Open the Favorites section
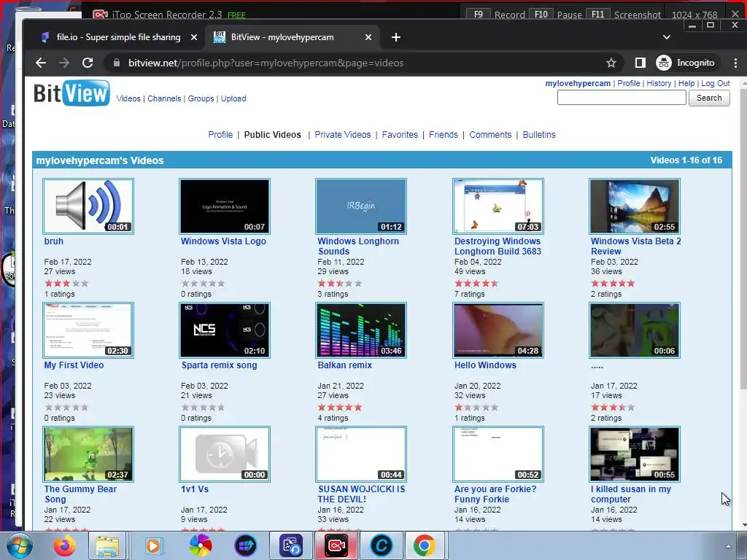Viewport: 747px width, 560px height. coord(400,135)
